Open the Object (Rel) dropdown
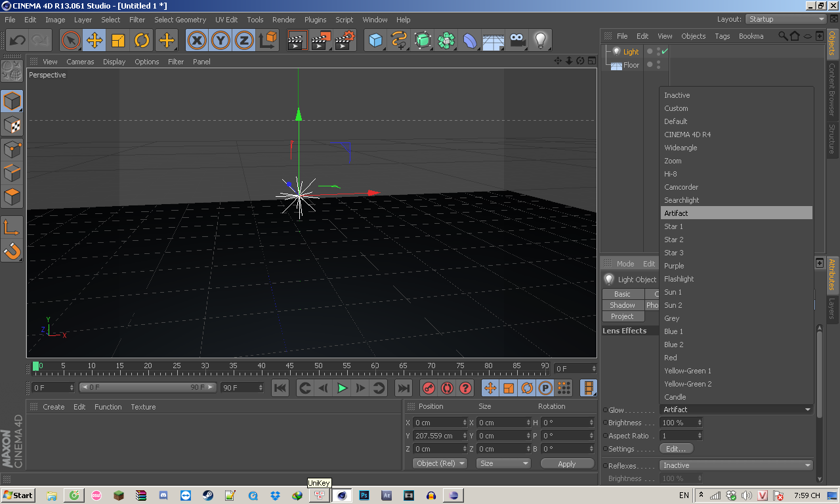Viewport: 840px width, 504px height. [x=440, y=463]
